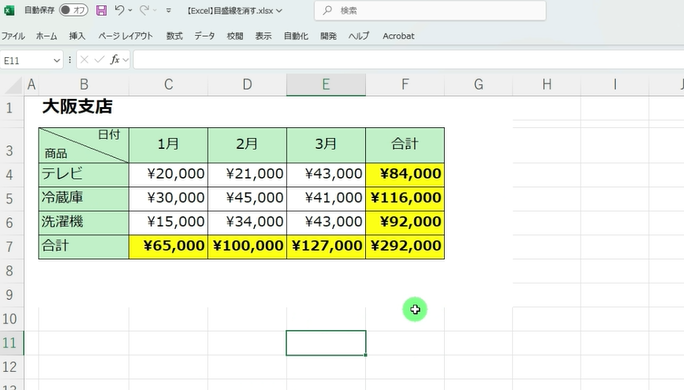Open the ファイル tab
The image size is (684, 390).
(x=13, y=36)
